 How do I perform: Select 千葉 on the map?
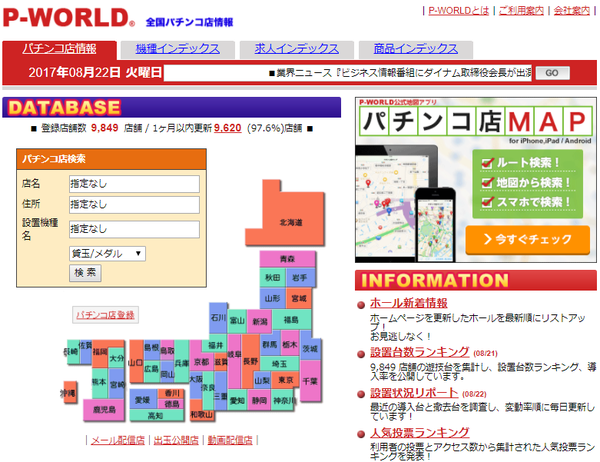tap(310, 381)
